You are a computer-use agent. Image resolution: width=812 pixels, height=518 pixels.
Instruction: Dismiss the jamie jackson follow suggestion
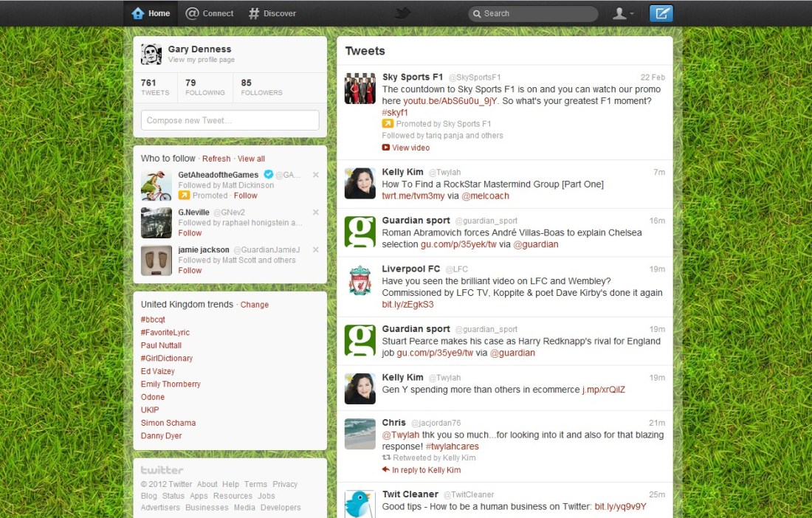click(x=316, y=250)
